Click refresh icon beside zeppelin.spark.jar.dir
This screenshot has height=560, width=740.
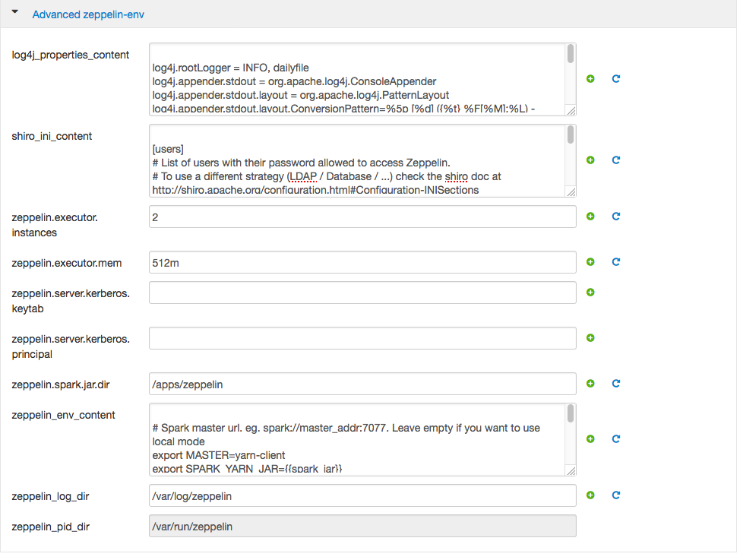point(616,384)
